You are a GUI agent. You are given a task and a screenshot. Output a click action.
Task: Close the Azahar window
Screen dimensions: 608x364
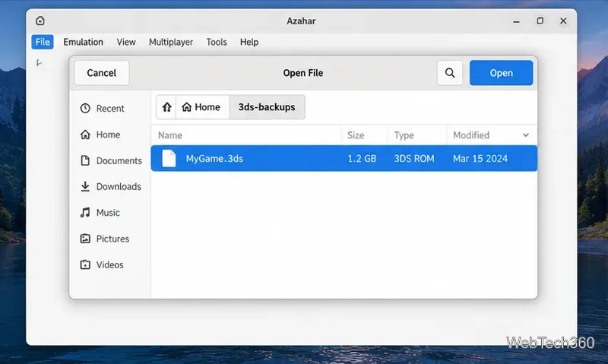pyautogui.click(x=563, y=21)
